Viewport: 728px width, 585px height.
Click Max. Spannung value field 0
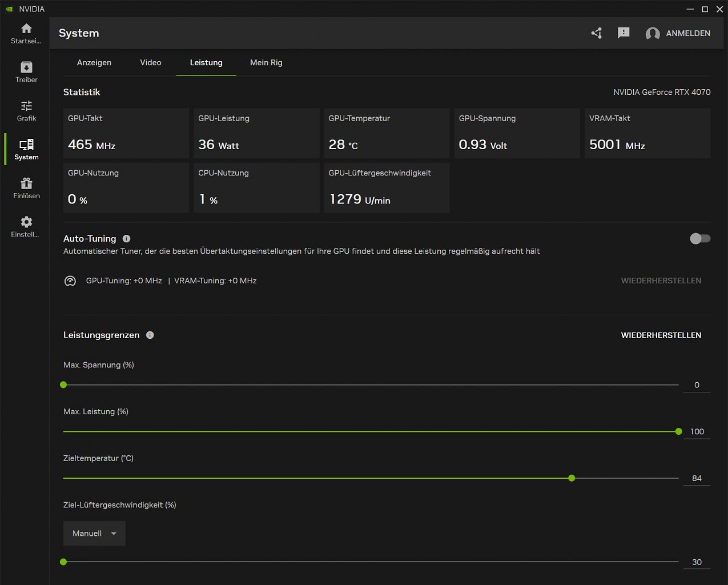697,385
